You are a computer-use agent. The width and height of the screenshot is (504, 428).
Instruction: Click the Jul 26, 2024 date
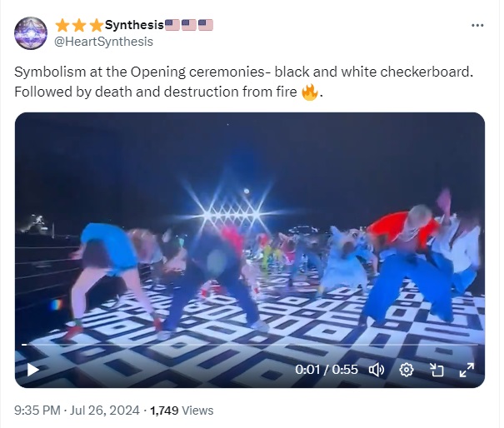point(104,411)
